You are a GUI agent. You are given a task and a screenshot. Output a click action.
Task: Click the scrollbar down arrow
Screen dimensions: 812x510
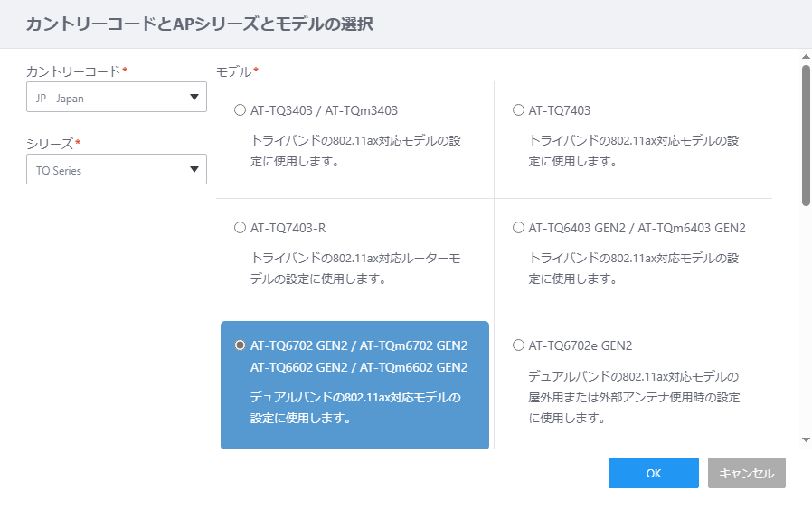(x=806, y=440)
